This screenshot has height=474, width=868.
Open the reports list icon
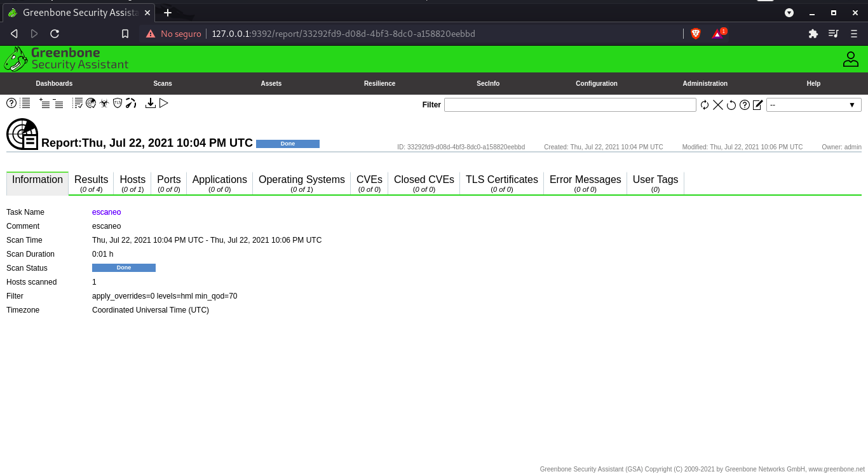point(25,103)
